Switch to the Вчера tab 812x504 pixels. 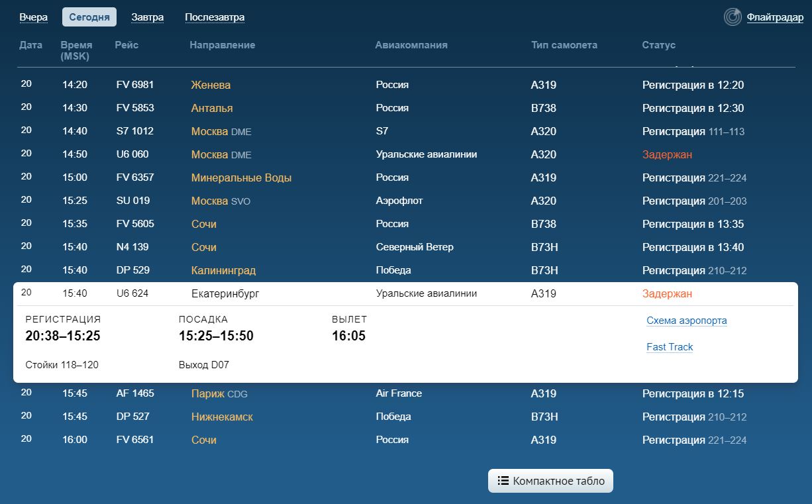(34, 17)
